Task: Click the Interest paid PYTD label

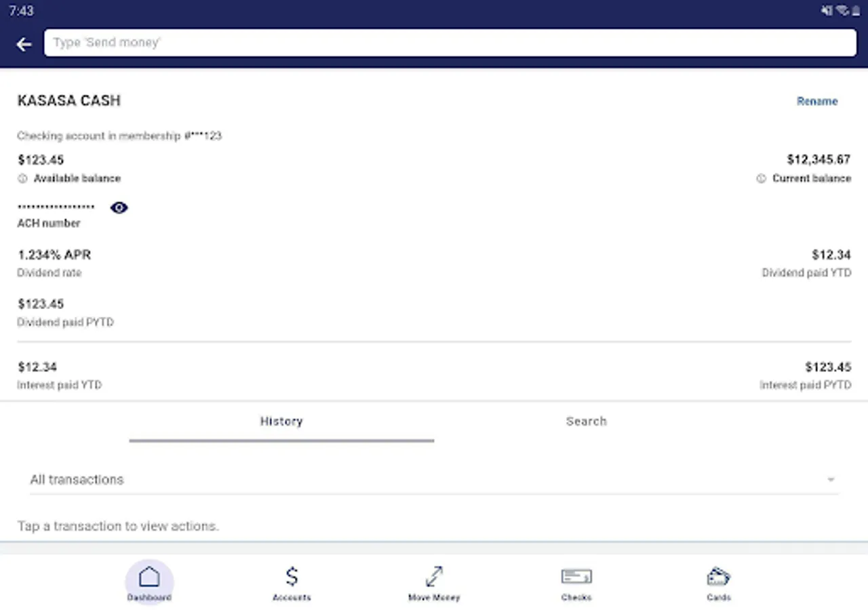Action: (805, 385)
